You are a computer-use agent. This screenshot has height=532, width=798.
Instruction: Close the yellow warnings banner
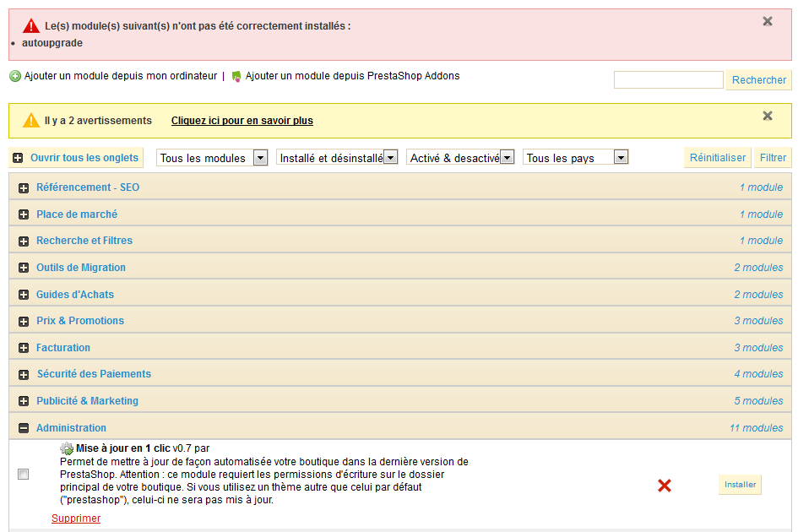click(x=768, y=116)
